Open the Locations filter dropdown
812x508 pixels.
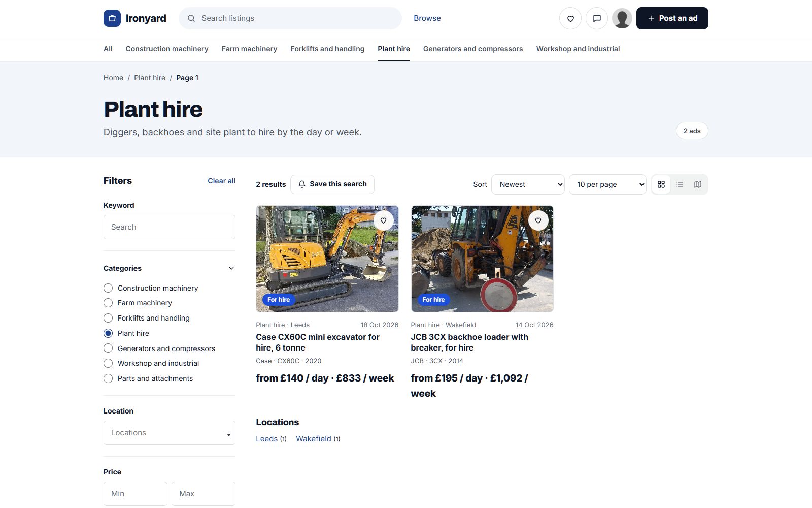coord(170,433)
